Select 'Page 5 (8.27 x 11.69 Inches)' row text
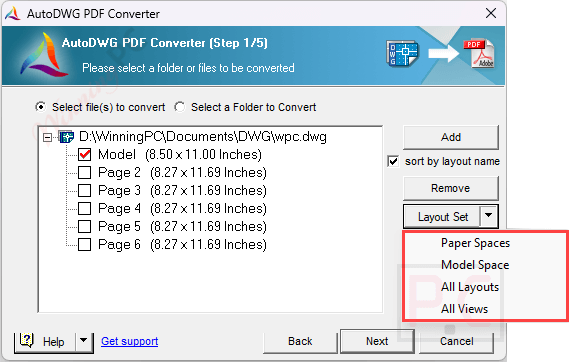569x362 pixels. point(182,226)
